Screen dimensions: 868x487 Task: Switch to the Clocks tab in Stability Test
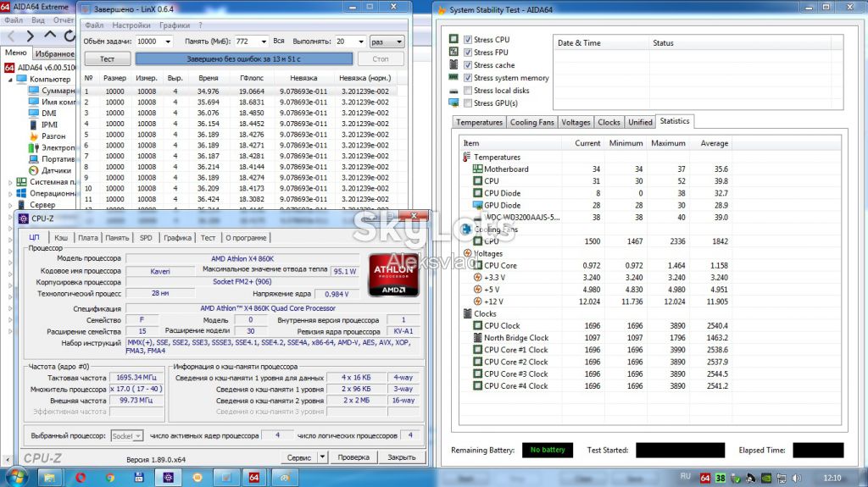[x=609, y=122]
